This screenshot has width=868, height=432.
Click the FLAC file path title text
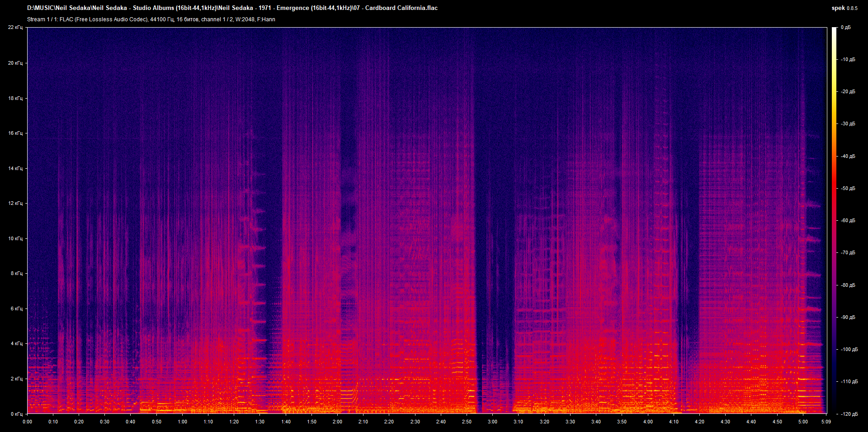[x=232, y=8]
